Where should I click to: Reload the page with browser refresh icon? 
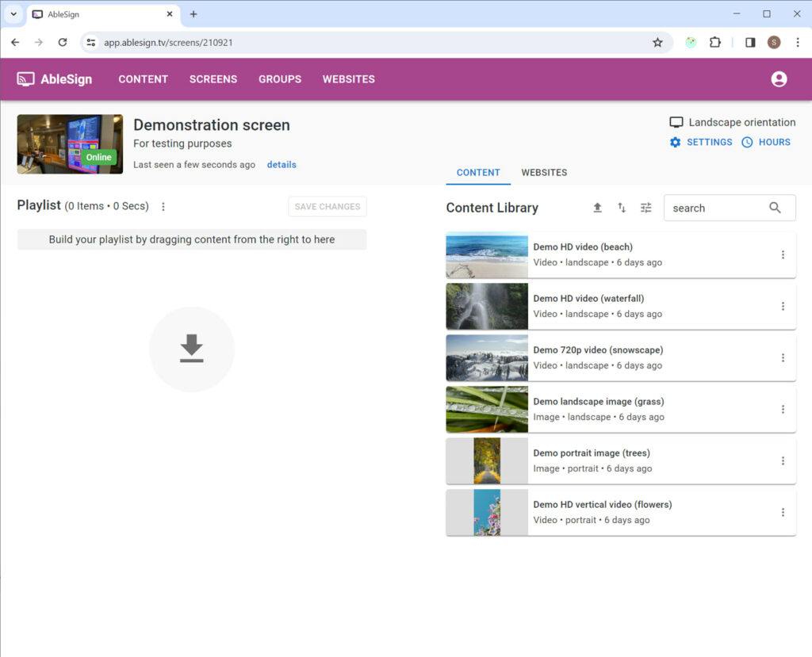click(63, 43)
